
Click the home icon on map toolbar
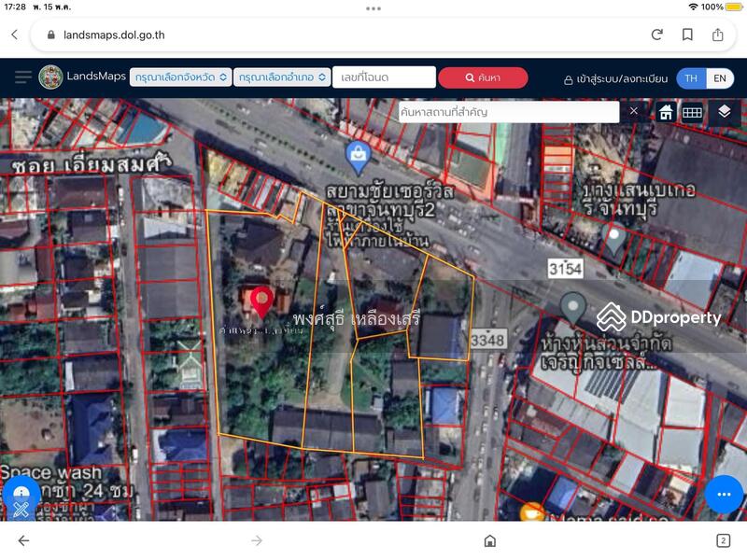666,112
